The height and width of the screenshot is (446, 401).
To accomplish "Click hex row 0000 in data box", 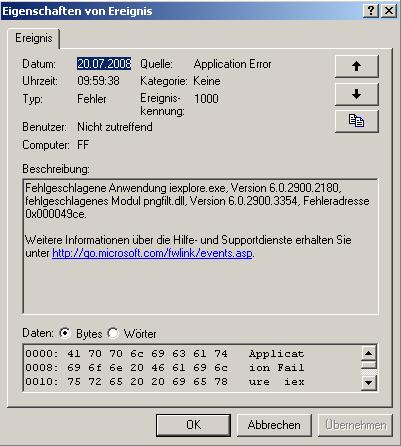I will [165, 354].
